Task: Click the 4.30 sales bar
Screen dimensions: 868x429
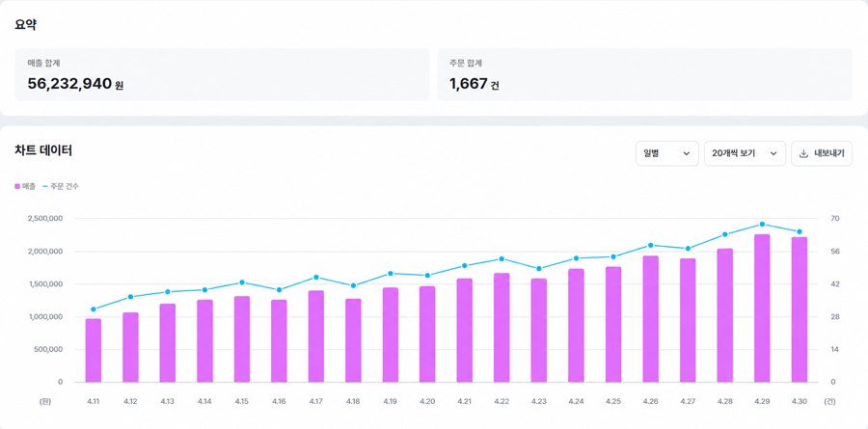Action: click(x=799, y=310)
